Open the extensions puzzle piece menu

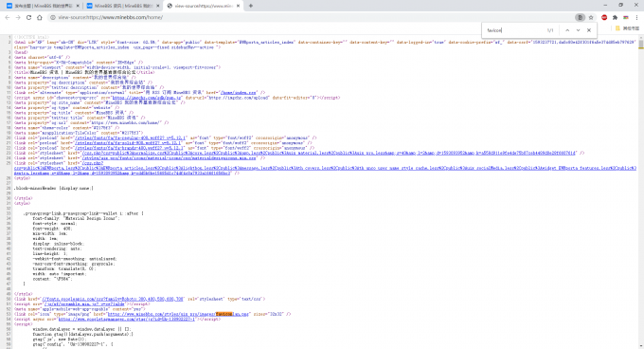pos(615,17)
